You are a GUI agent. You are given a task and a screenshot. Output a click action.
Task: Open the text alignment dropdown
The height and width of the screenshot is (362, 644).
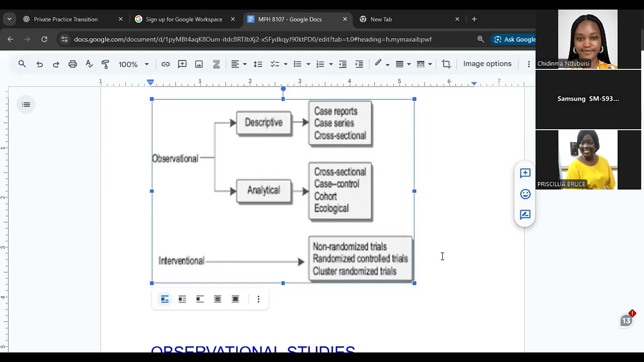point(239,64)
